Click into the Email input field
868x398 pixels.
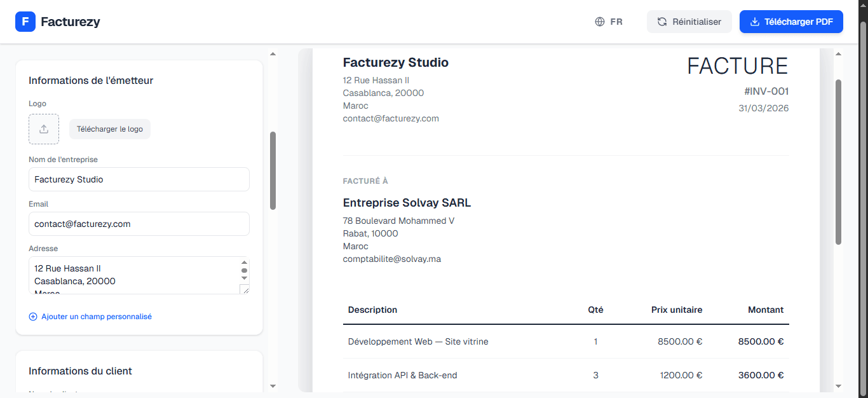(x=139, y=224)
